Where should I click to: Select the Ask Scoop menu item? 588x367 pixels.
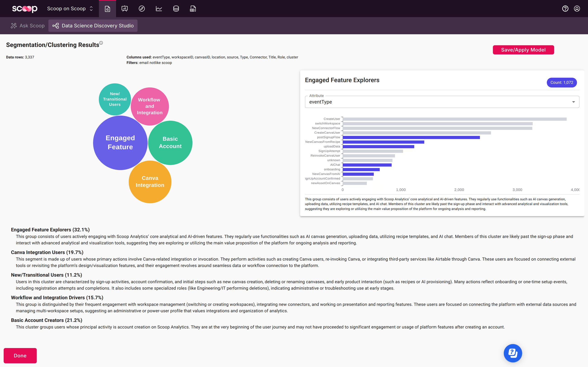[28, 26]
